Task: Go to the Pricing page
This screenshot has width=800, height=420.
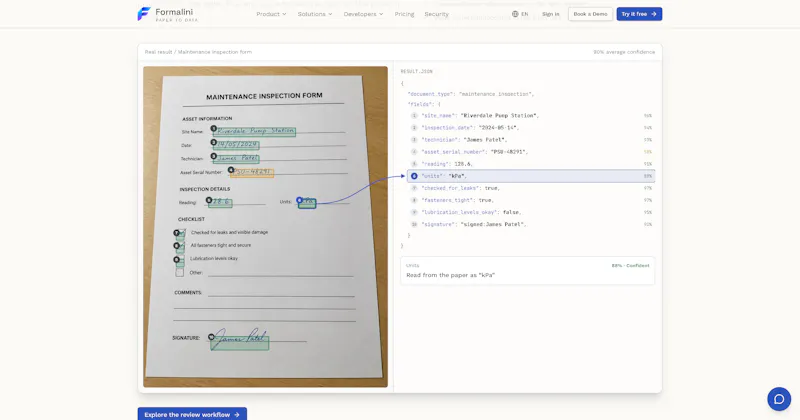Action: tap(404, 14)
